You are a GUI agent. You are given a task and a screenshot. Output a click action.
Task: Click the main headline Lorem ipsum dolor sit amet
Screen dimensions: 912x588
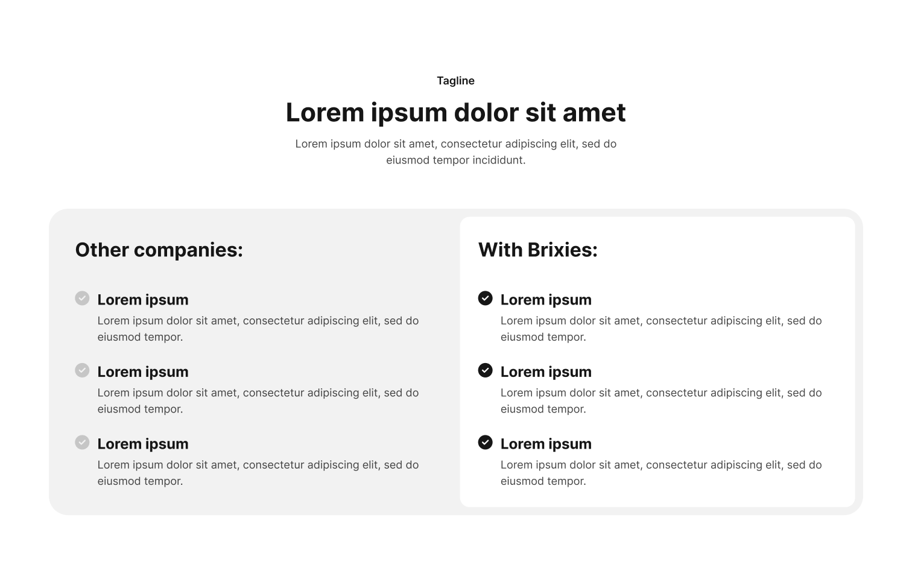click(x=455, y=113)
